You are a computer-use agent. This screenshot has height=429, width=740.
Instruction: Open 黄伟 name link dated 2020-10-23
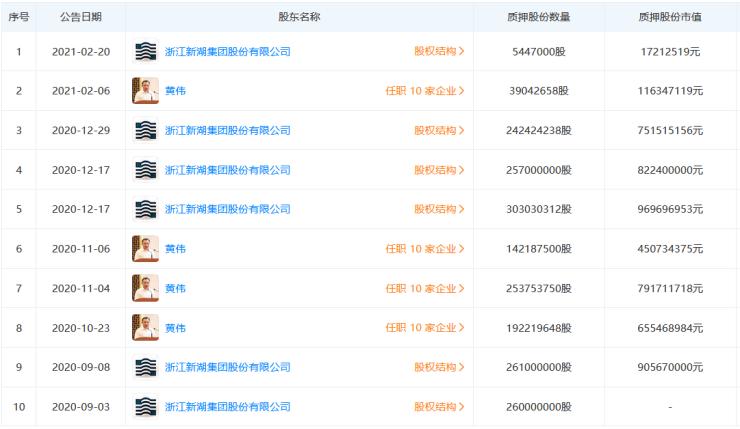click(x=175, y=328)
